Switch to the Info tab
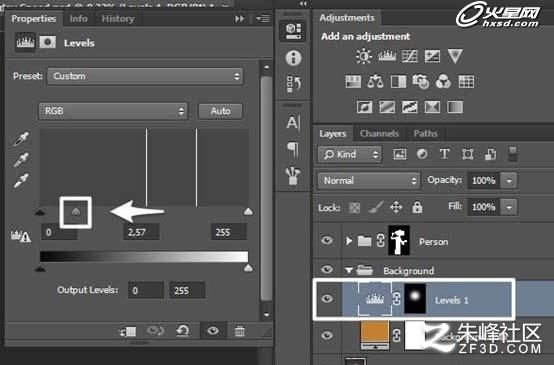Screen dimensions: 554x365 tap(78, 18)
